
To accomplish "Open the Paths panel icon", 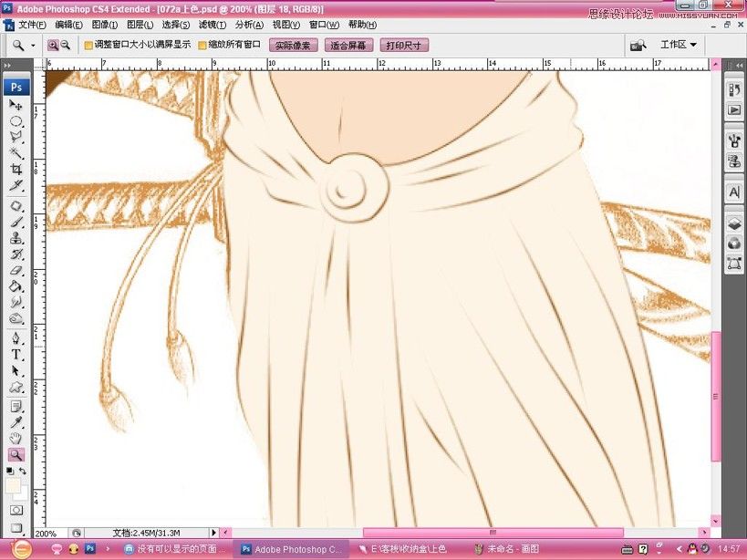I will pyautogui.click(x=734, y=264).
